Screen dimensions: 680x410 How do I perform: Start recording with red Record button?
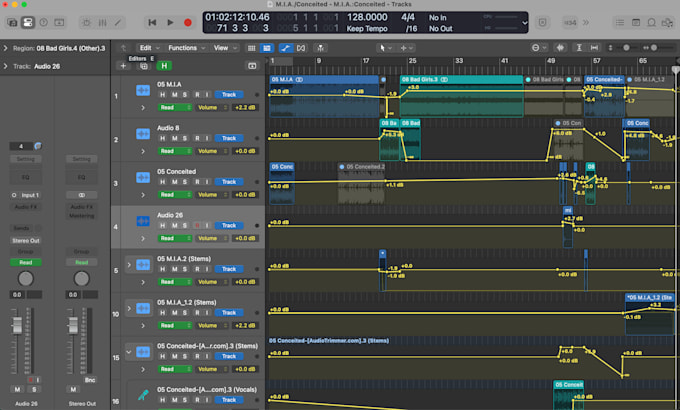click(x=188, y=23)
